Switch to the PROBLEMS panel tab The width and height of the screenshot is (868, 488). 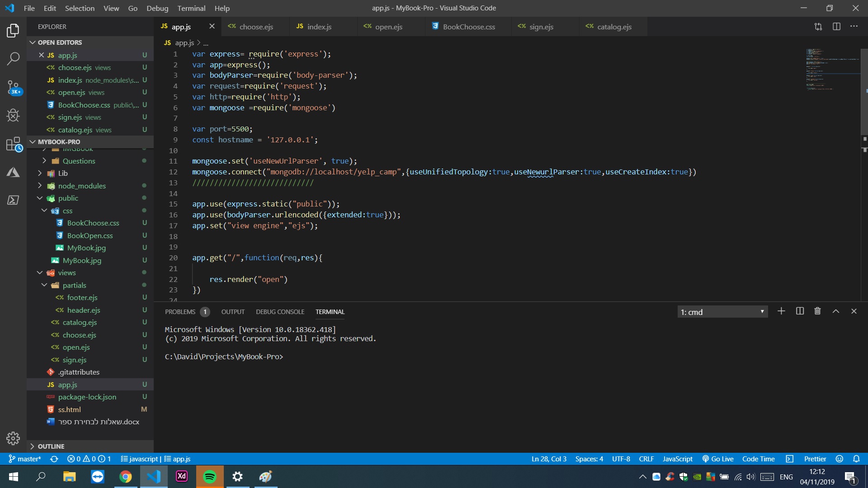[x=180, y=312]
